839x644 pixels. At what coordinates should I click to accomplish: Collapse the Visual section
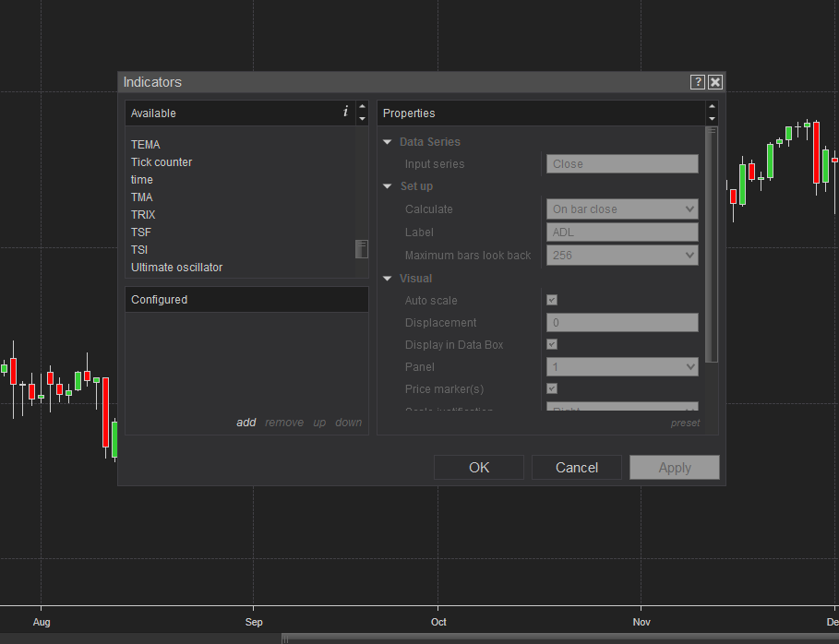tap(388, 279)
